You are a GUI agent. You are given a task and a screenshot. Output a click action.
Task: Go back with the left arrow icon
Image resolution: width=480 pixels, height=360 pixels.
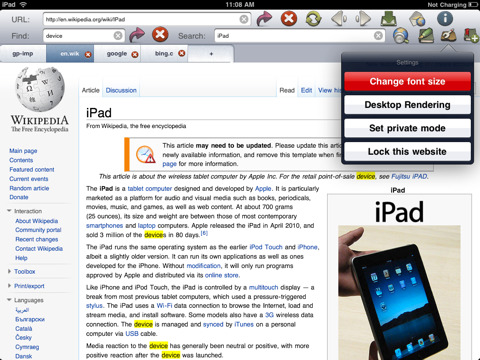[x=339, y=19]
